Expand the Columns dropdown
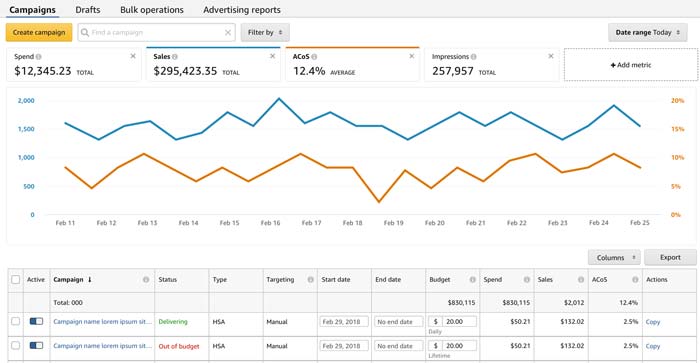 click(614, 258)
